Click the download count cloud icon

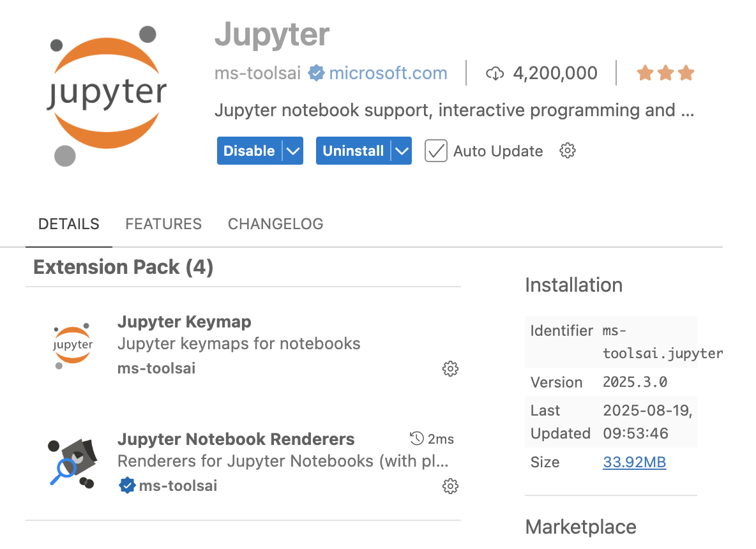(x=495, y=74)
